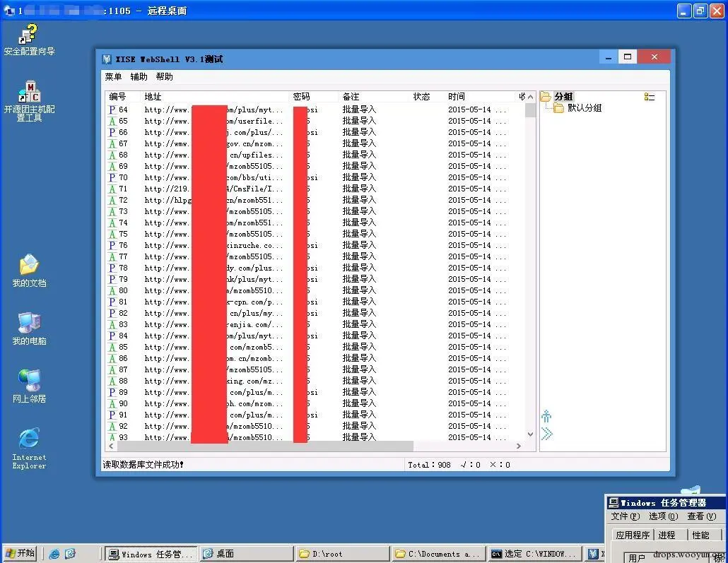Click list vertical scrollbar up arrow

coord(530,97)
